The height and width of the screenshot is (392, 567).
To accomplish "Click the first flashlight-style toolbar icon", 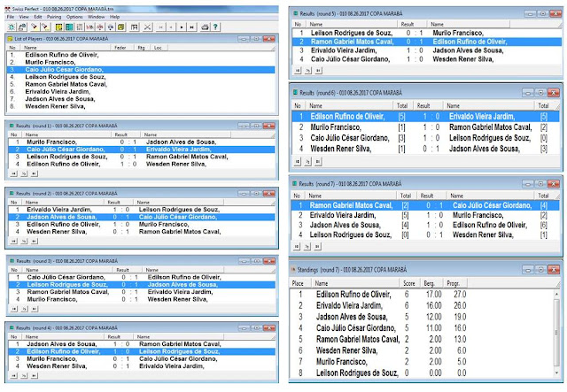I will point(35,27).
